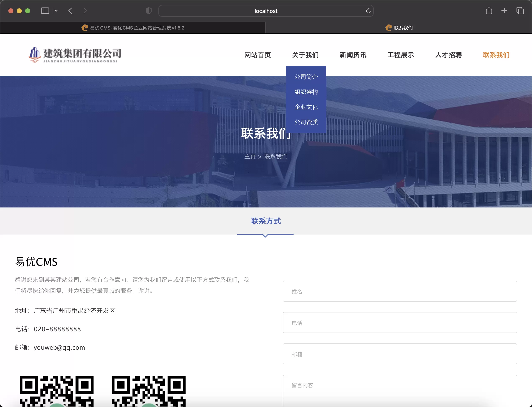Click into the 电话 input field
Screen dimensions: 532x407
point(400,323)
